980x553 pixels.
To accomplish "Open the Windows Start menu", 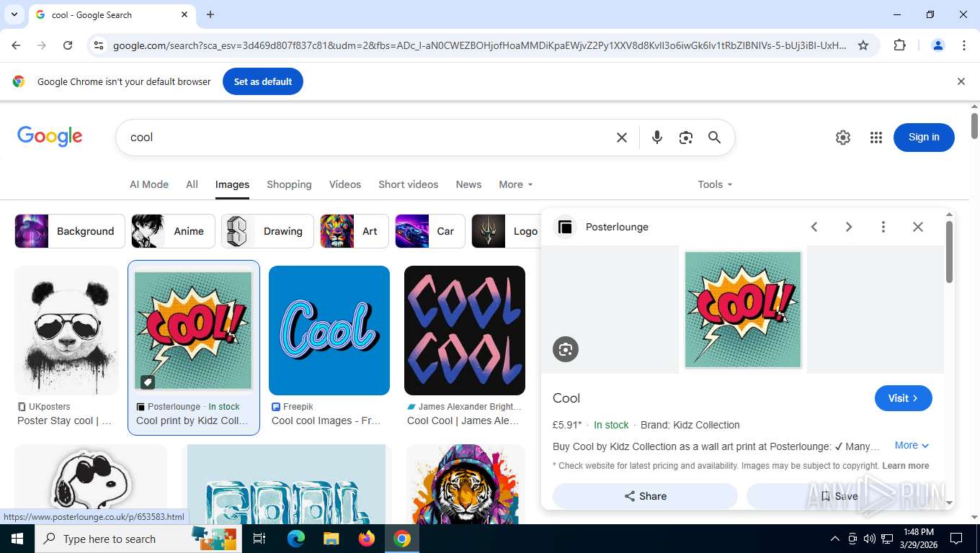I will [17, 539].
